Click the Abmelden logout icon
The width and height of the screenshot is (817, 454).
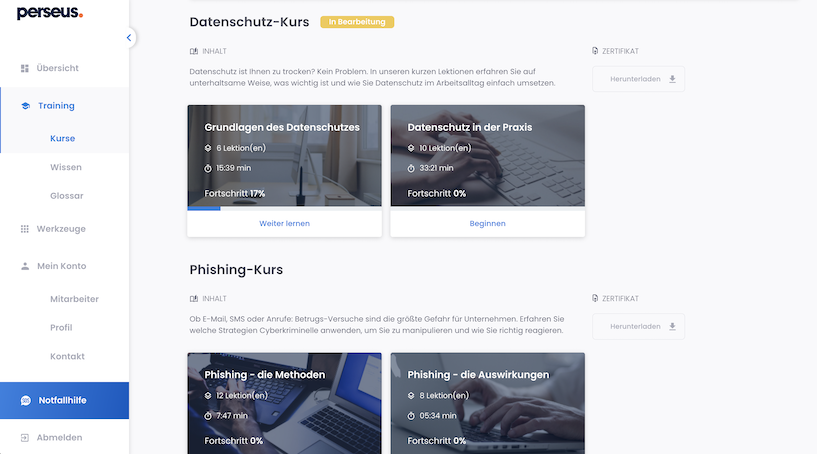(24, 438)
